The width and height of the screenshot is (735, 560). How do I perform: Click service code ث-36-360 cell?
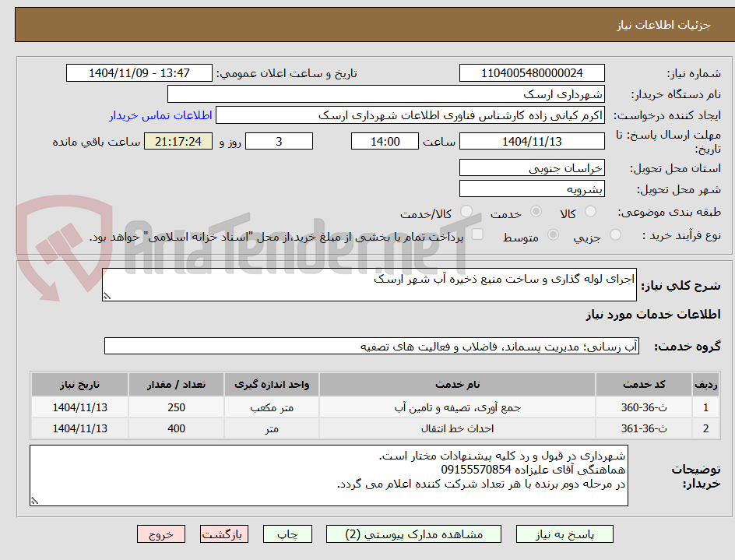pos(644,407)
